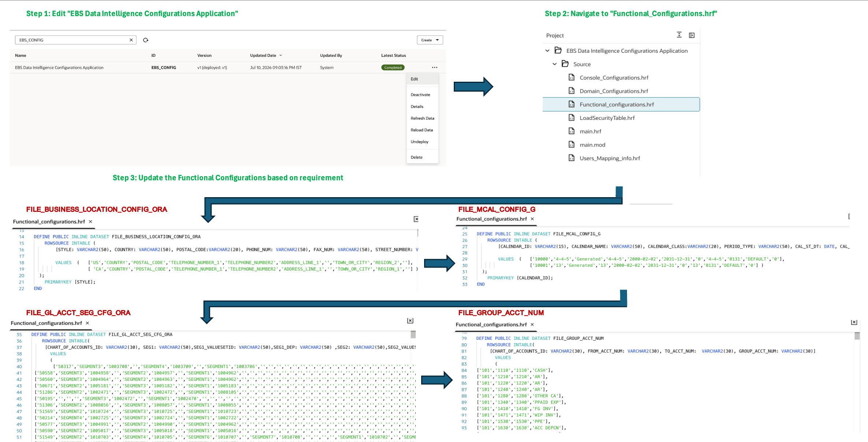Click the scrollbar thumb of GROUP_ACCT_NUM editor
This screenshot has width=868, height=442.
tap(857, 336)
